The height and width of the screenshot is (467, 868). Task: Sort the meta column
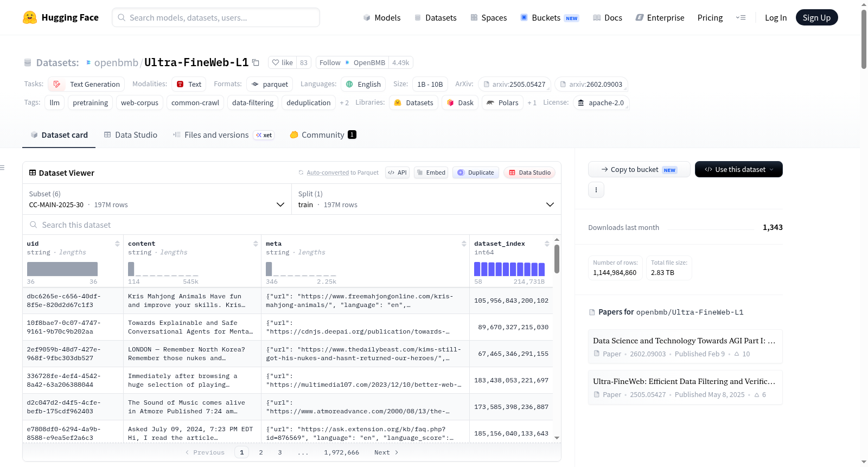coord(464,244)
